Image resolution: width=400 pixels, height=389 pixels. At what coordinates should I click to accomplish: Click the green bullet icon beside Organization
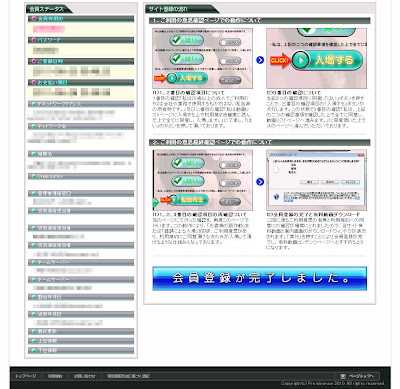[x=34, y=176]
